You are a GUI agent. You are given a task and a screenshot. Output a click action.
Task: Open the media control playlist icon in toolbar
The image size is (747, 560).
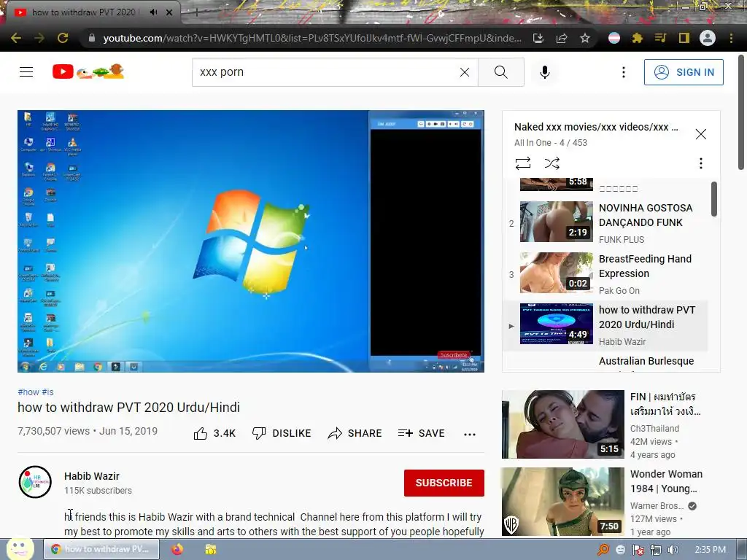[660, 38]
